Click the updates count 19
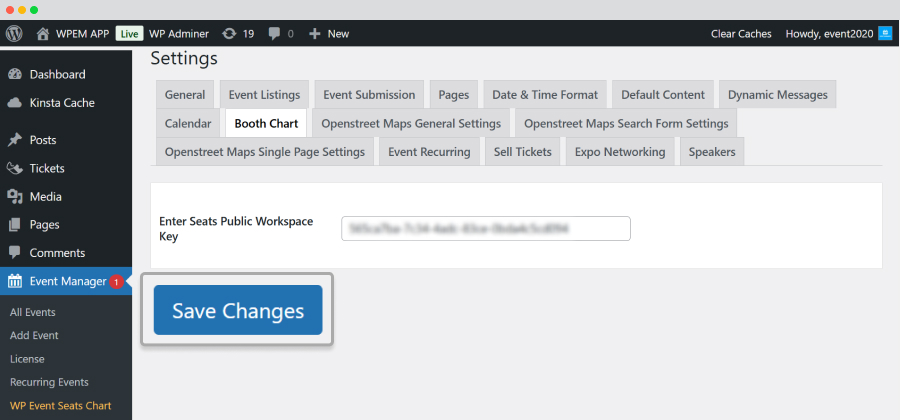The width and height of the screenshot is (900, 420). (x=248, y=34)
